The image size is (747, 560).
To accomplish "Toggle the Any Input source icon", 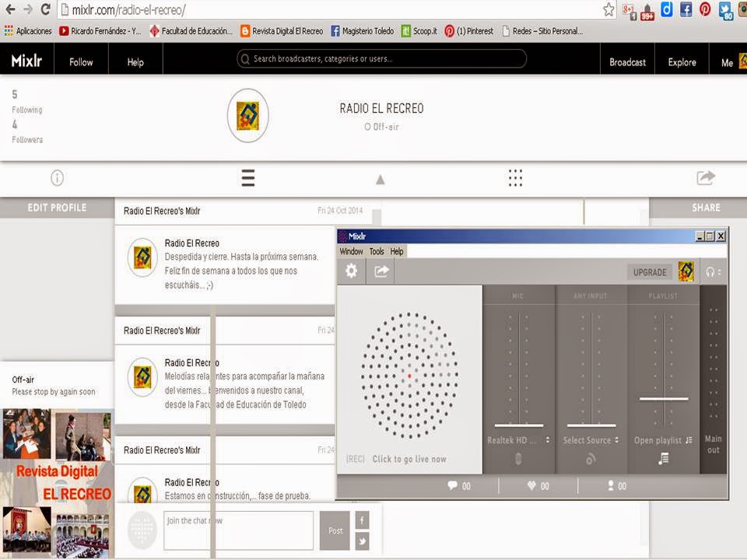I will 591,459.
